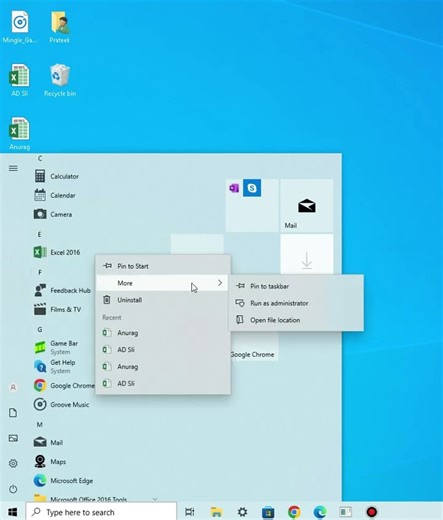The image size is (443, 520).
Task: Open user account icon in Start sidebar
Action: (x=13, y=387)
